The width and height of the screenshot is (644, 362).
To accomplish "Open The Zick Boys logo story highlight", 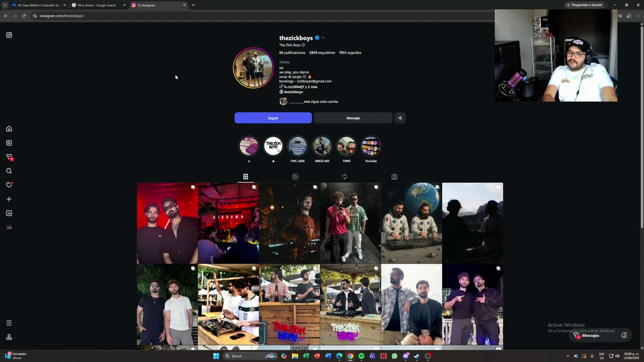I will click(x=273, y=146).
